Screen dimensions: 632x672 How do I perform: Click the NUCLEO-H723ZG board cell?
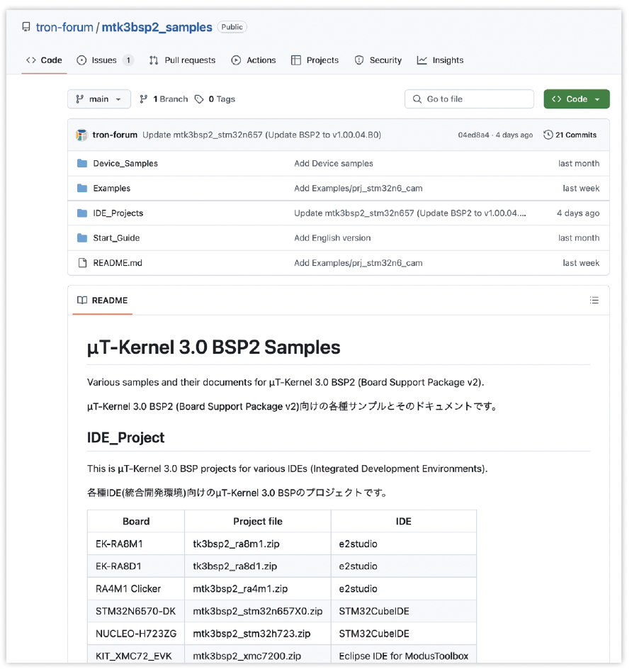tap(136, 634)
